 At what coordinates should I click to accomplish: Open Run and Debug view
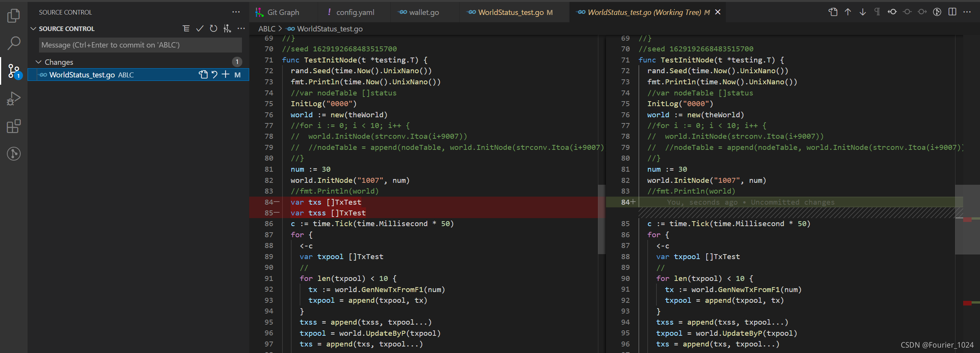14,99
